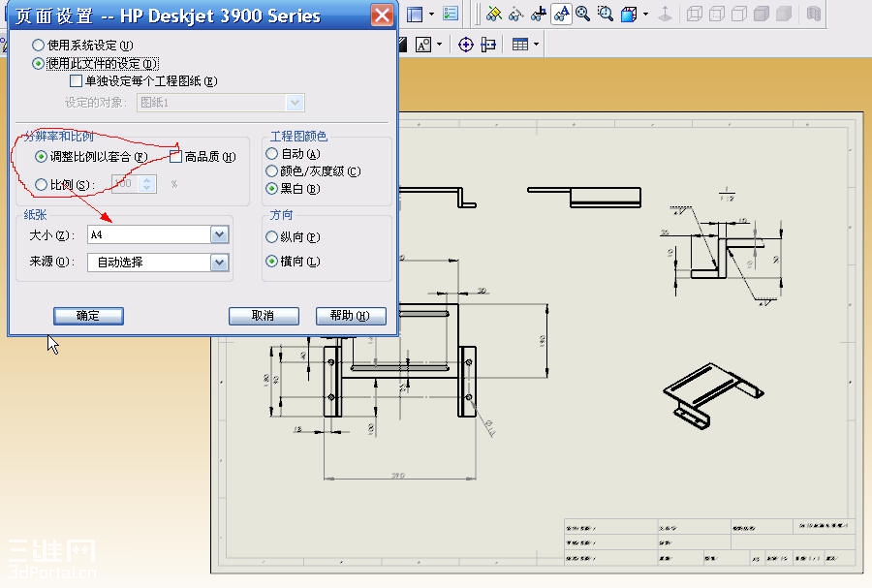Viewport: 872px width, 588px height.
Task: Open the dropdown arrow beside the annotation 'A' icon
Action: (x=439, y=45)
